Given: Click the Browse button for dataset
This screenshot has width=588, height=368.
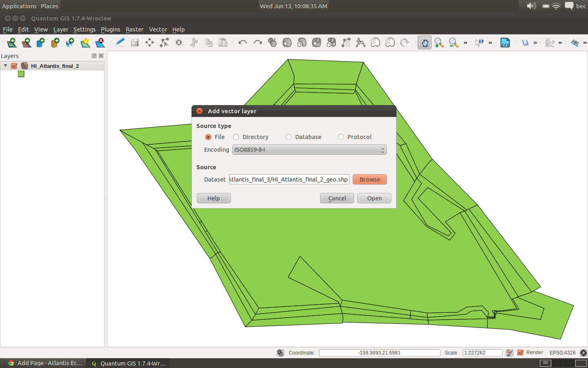Looking at the screenshot, I should click(x=370, y=180).
